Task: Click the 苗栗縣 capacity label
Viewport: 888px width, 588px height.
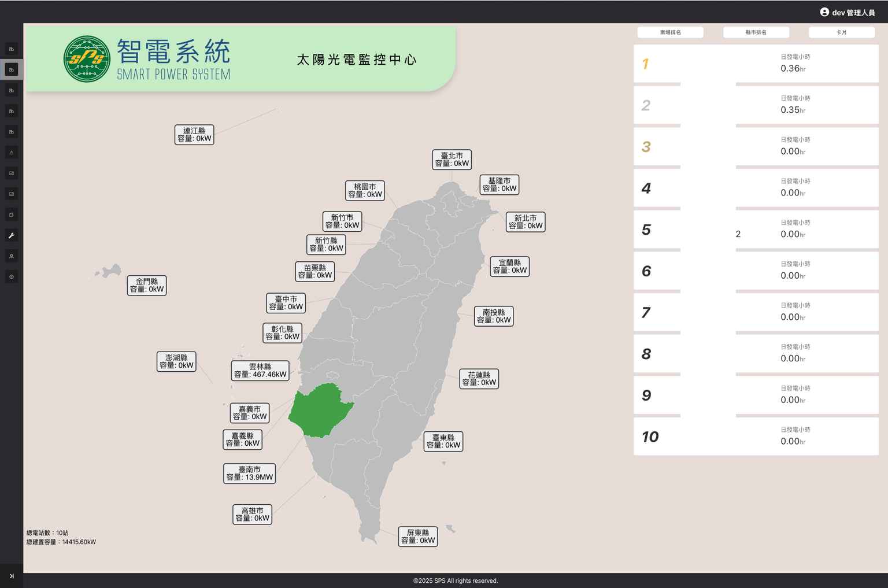Action: pyautogui.click(x=315, y=272)
